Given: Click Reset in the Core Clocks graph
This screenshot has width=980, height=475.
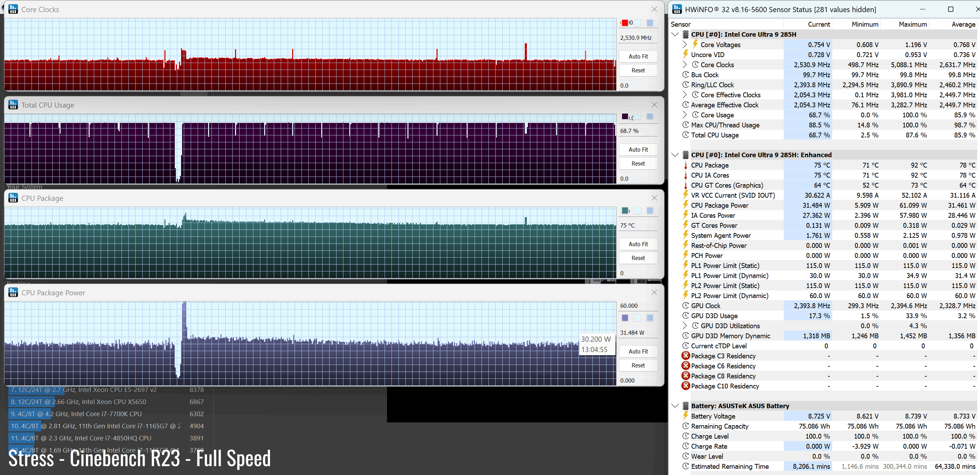Looking at the screenshot, I should [x=638, y=70].
